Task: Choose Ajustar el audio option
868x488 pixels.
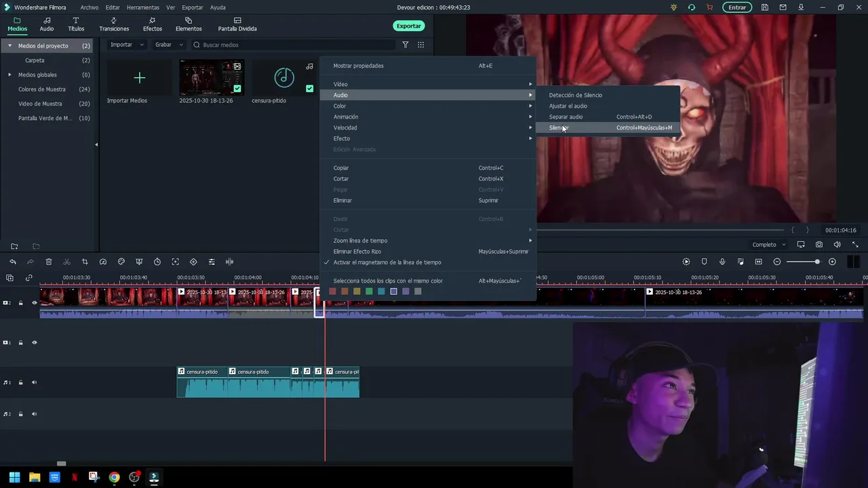Action: [608, 106]
